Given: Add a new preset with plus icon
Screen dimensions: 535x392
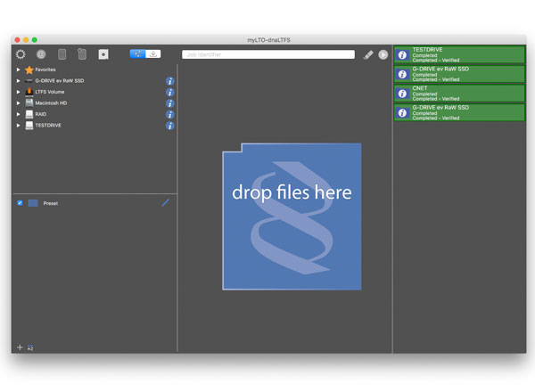Looking at the screenshot, I should pyautogui.click(x=20, y=347).
